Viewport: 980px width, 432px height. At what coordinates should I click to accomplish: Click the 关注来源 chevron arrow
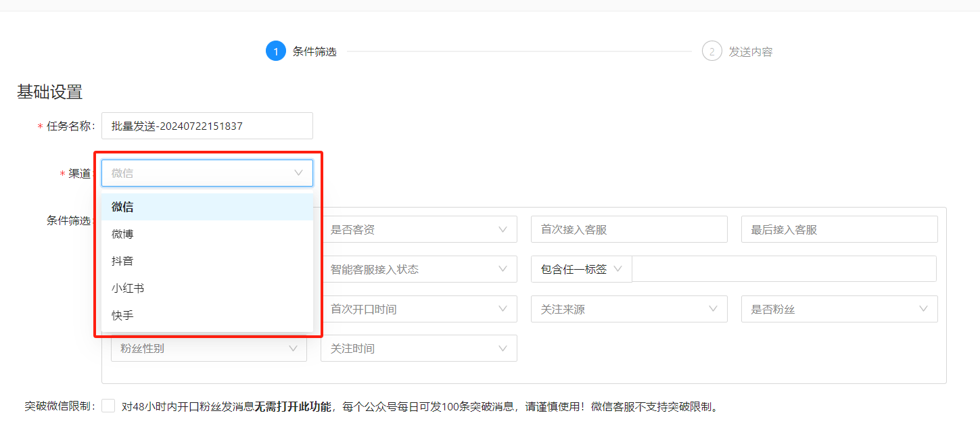pyautogui.click(x=713, y=309)
